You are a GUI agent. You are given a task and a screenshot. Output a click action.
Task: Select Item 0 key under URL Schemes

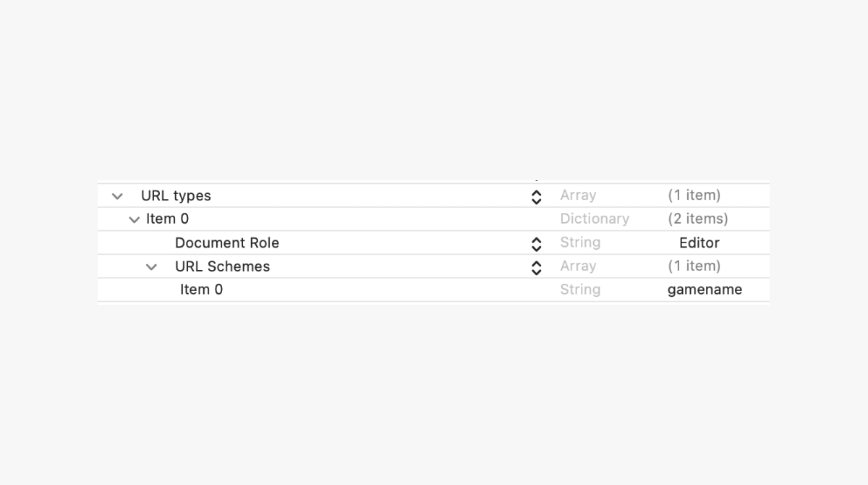(x=201, y=290)
